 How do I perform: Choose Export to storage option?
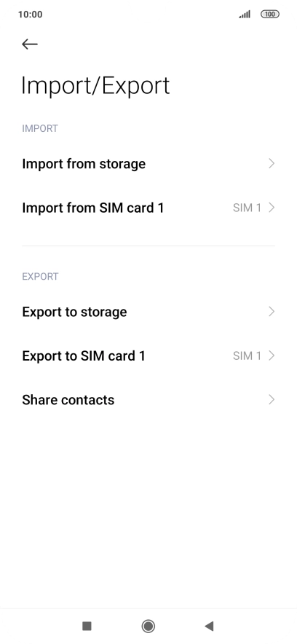[148, 312]
